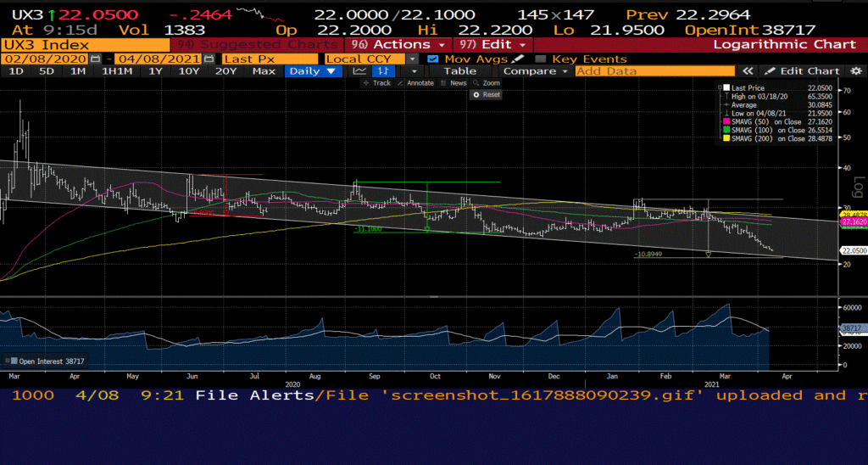This screenshot has height=465, width=868.
Task: Click the SMAVG (50) magenta color swatch
Action: pos(726,121)
